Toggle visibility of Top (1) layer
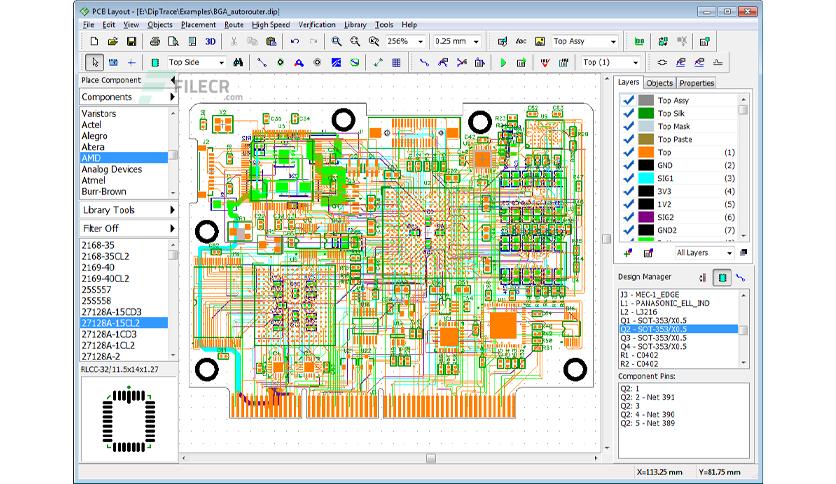836x484 pixels. coord(629,152)
